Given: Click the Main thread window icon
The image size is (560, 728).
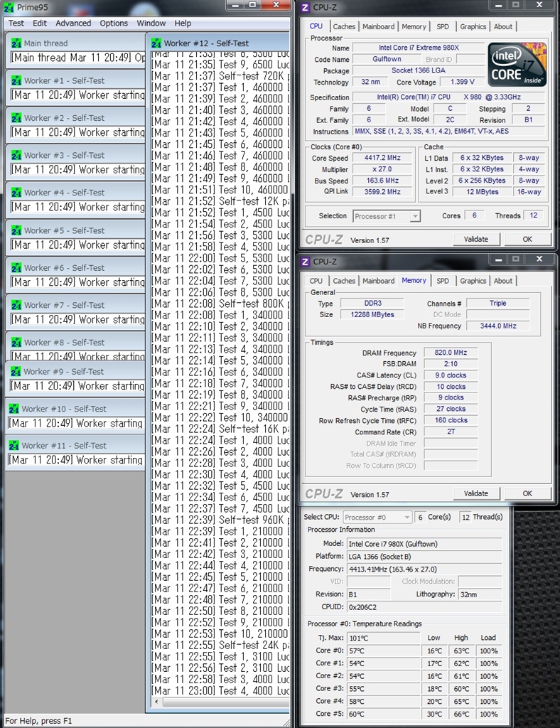Looking at the screenshot, I should 16,43.
